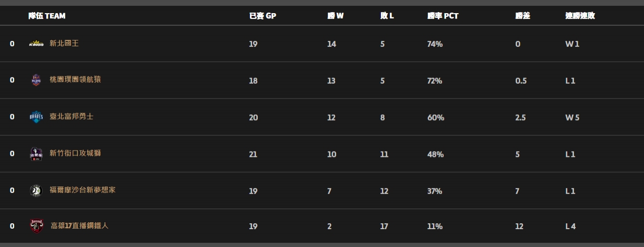Viewport: 644px width, 247px height.
Task: Select the 新竹街口攻城獅 team name
Action: 75,153
